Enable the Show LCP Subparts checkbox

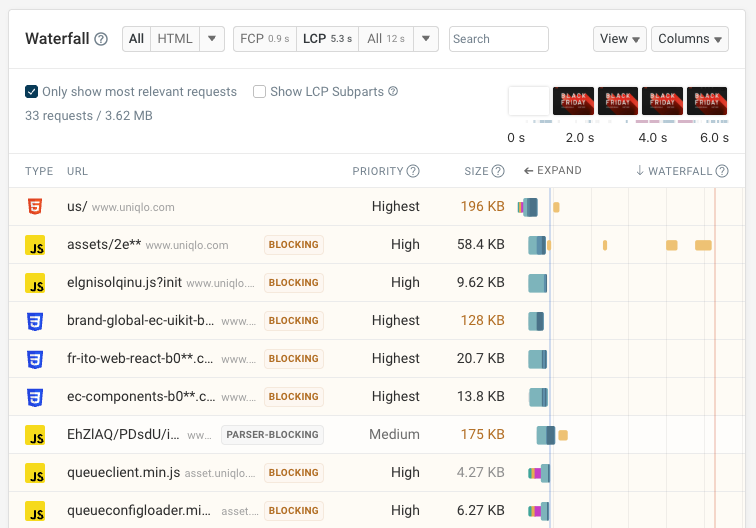click(260, 92)
